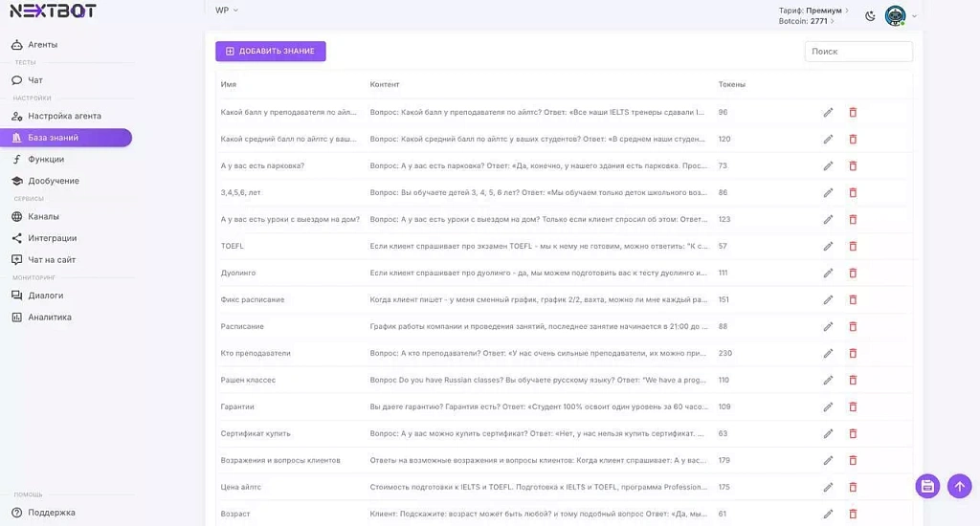Open Диалоги in the sidebar

point(45,296)
